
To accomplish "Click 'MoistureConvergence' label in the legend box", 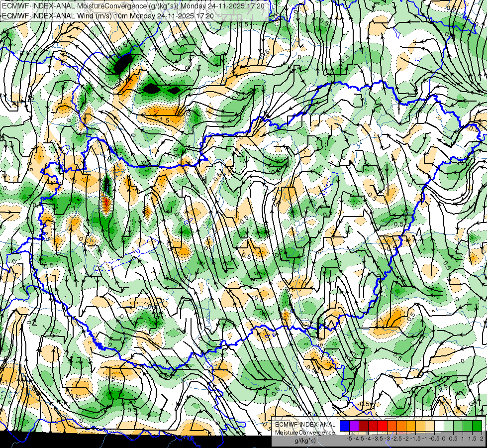I will tap(305, 433).
